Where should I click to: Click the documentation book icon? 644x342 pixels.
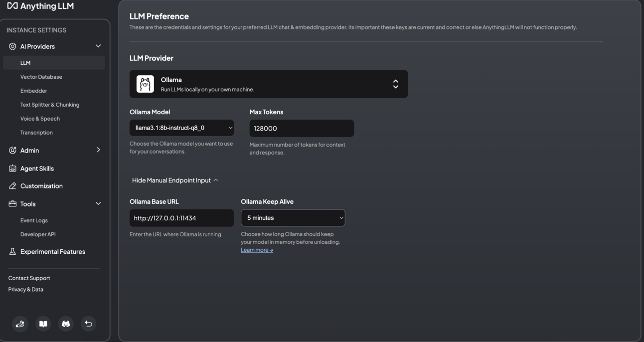point(43,324)
